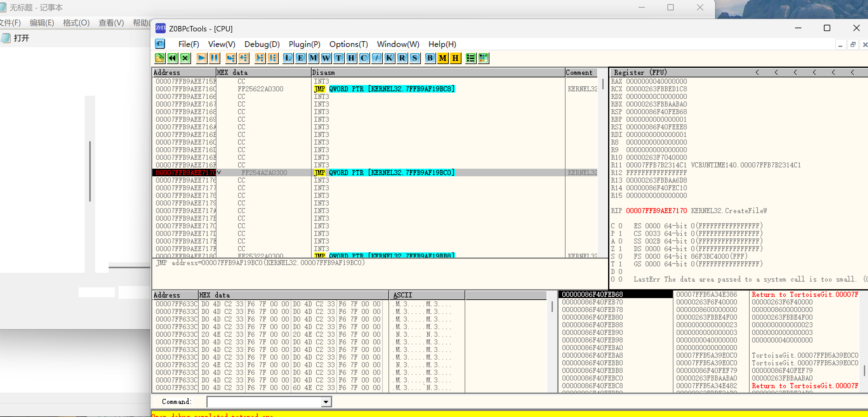Open Memory map with blue M icon
The height and width of the screenshot is (417, 868).
click(x=313, y=58)
